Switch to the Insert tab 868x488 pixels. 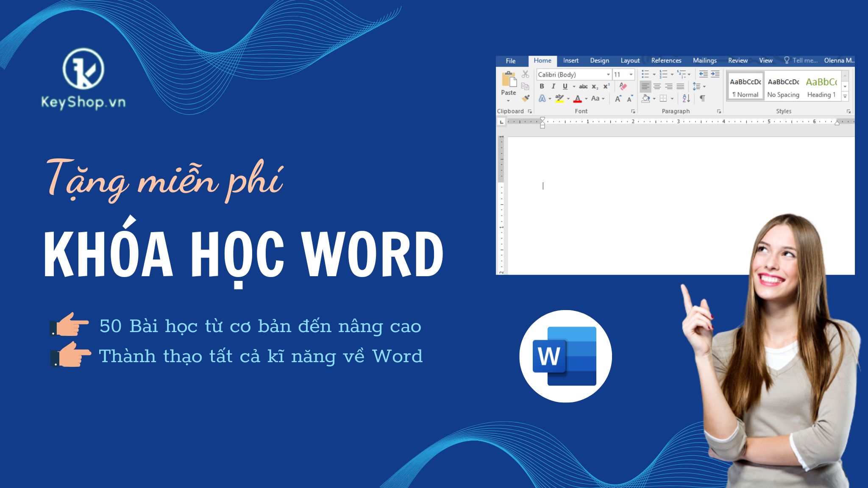click(x=570, y=61)
